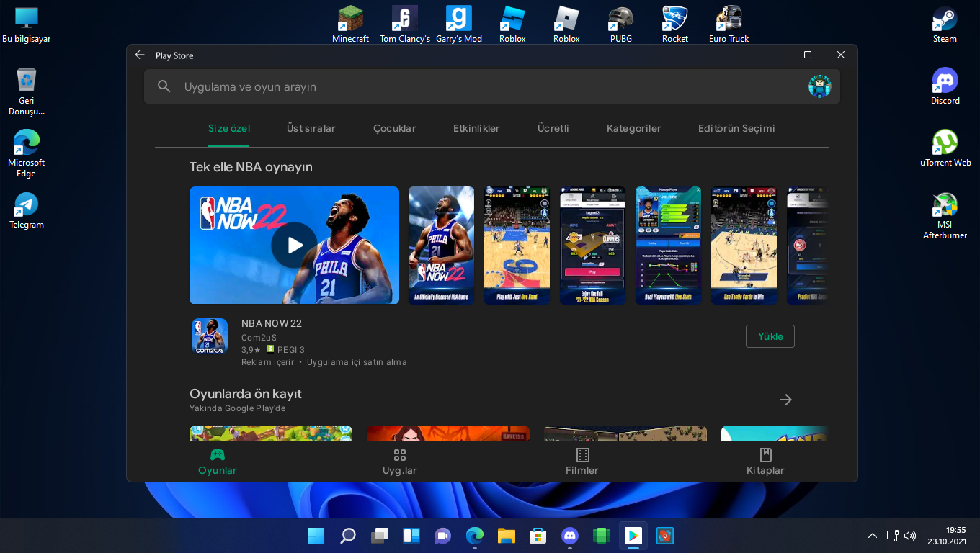The image size is (980, 553).
Task: Open File Explorer from the taskbar
Action: (x=506, y=536)
